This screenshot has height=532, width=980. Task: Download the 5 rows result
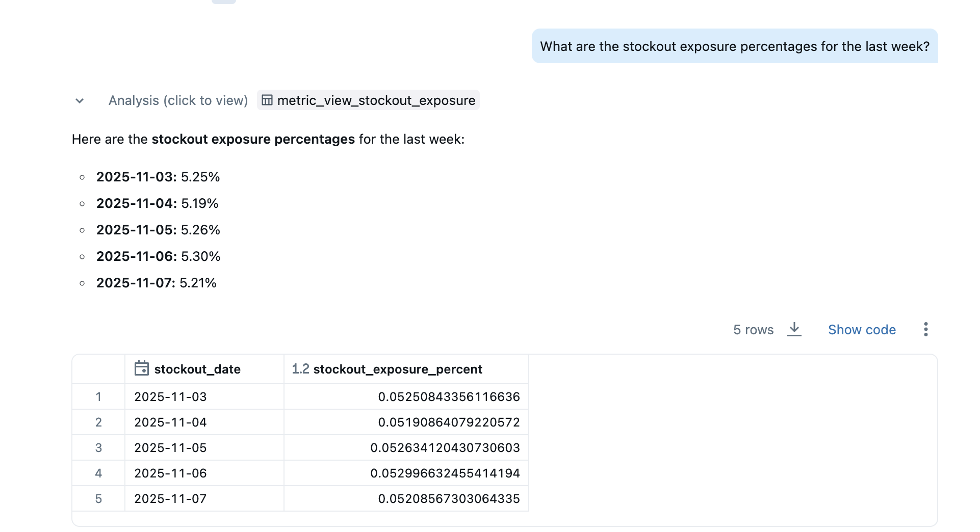(794, 329)
